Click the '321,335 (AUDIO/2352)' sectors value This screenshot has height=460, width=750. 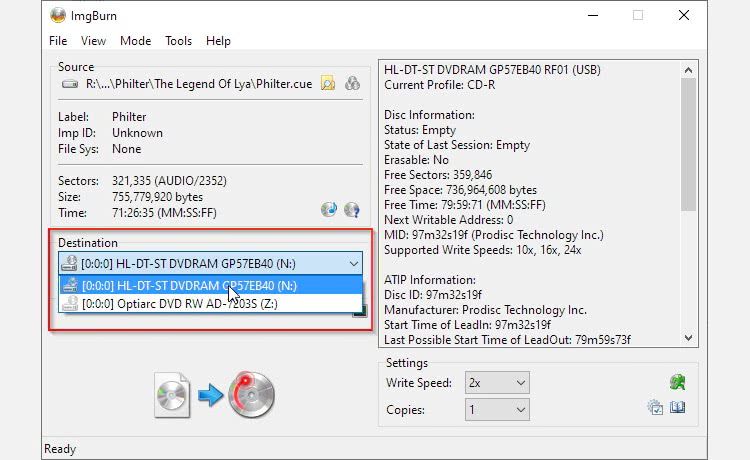pos(169,181)
